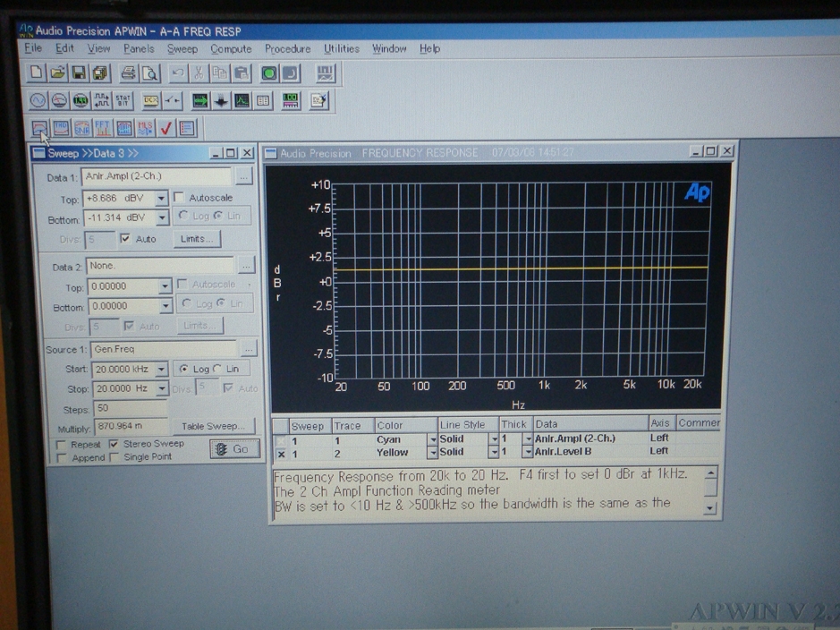Click the Table Sweep... button

click(213, 426)
